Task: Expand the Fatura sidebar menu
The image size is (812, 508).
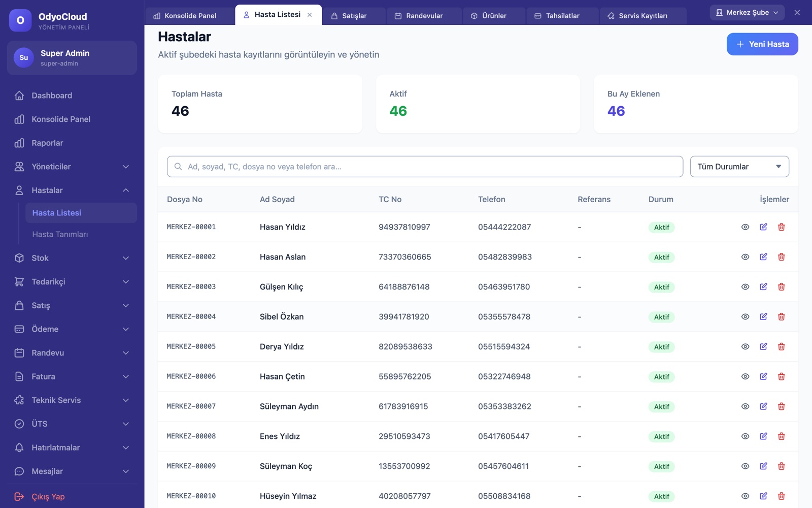Action: 72,376
